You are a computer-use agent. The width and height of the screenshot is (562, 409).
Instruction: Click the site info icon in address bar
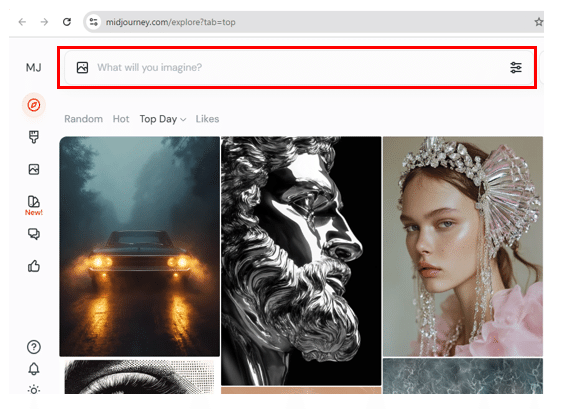[x=94, y=22]
